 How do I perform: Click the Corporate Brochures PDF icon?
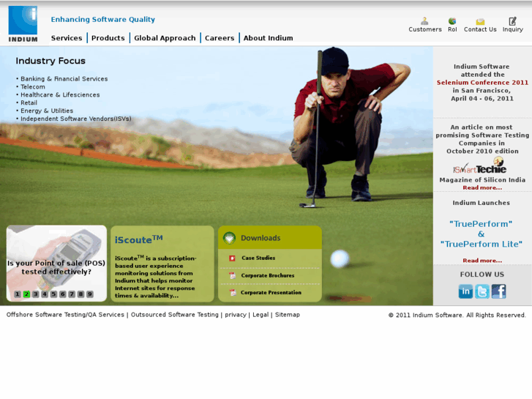pyautogui.click(x=233, y=275)
